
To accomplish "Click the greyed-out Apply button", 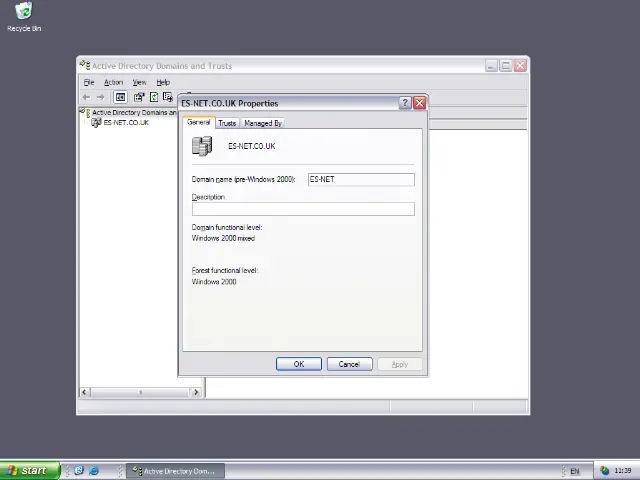I will pyautogui.click(x=400, y=364).
